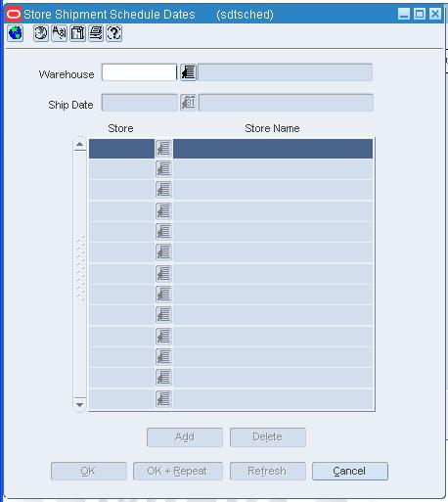Maximize the Store Shipment Schedule Dates window
Image resolution: width=448 pixels, height=502 pixels.
[420, 14]
